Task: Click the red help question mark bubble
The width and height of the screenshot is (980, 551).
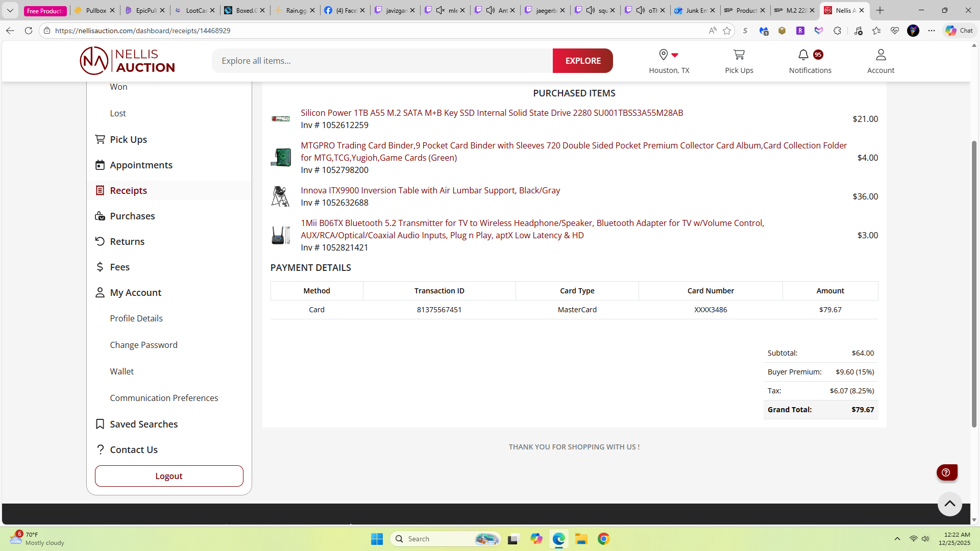Action: click(x=946, y=472)
